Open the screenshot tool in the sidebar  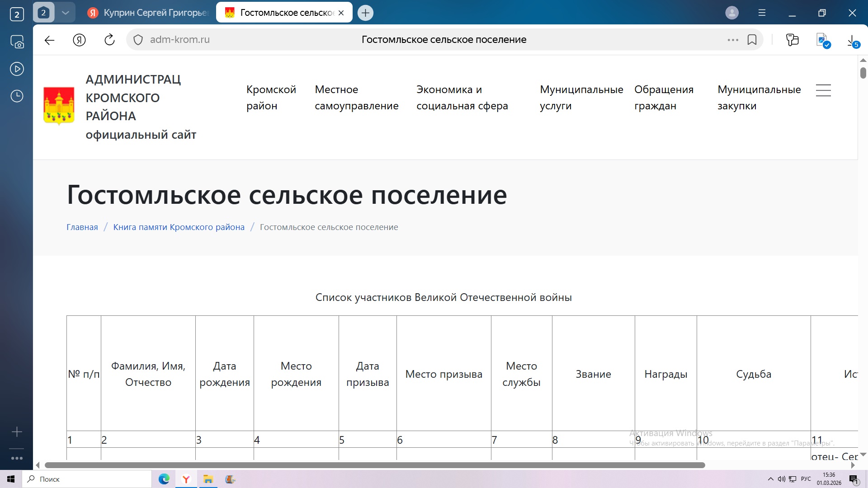click(17, 42)
